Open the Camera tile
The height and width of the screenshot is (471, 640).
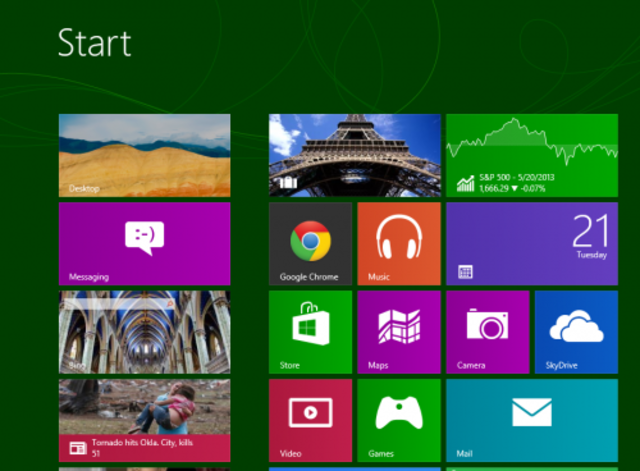pos(488,332)
